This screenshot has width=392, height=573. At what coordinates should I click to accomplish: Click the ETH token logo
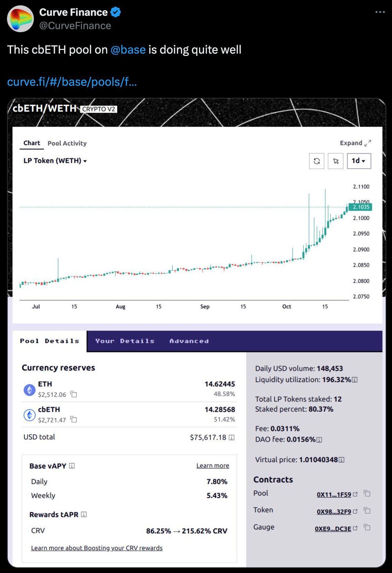tap(29, 390)
